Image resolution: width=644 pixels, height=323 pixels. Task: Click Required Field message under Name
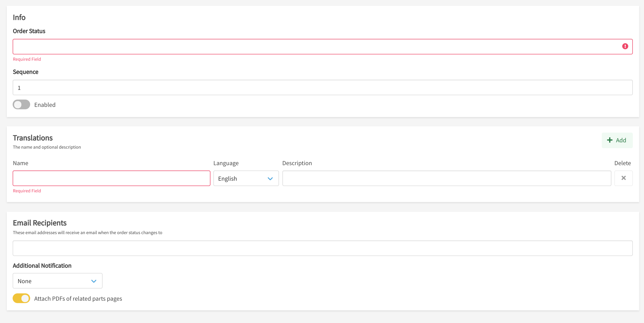coord(27,191)
